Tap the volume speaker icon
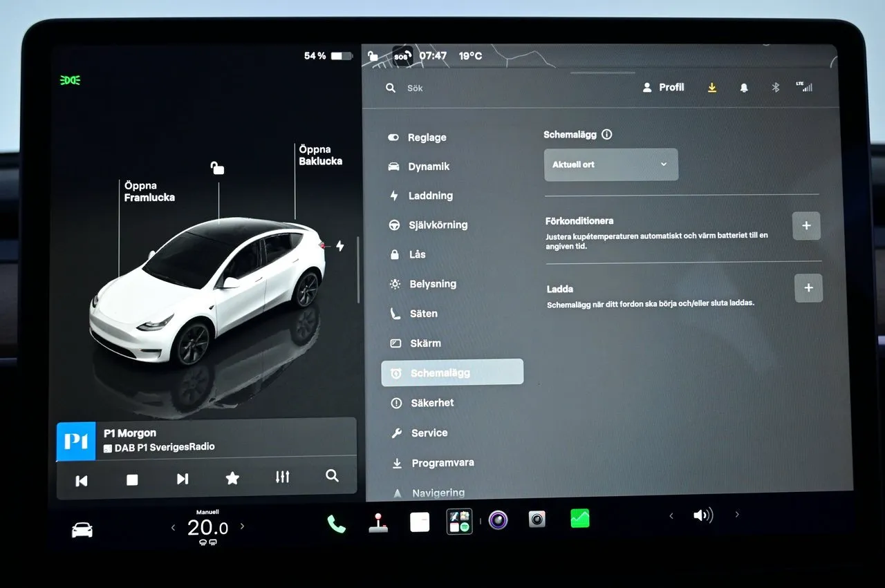This screenshot has height=588, width=885. [x=703, y=515]
